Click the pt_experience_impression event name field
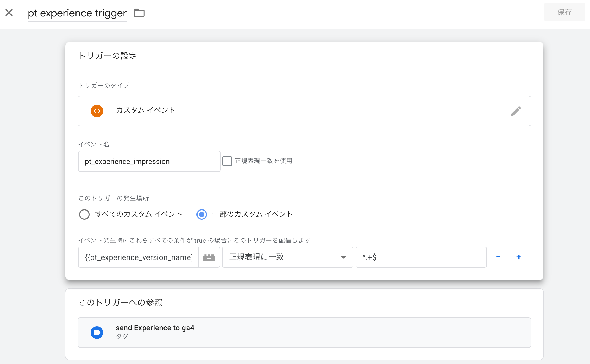 tap(149, 161)
